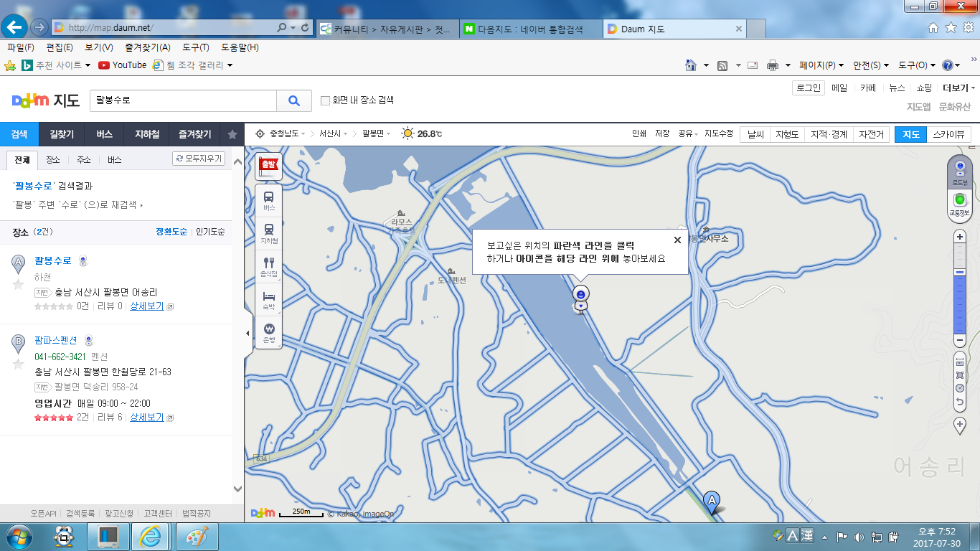980x551 pixels.
Task: Open the 서산시 city dropdown
Action: tap(334, 134)
